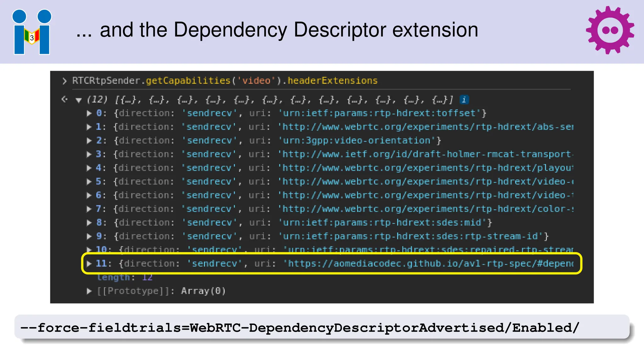Expand array entry 0 with toffset uri
The height and width of the screenshot is (362, 644).
(x=89, y=113)
